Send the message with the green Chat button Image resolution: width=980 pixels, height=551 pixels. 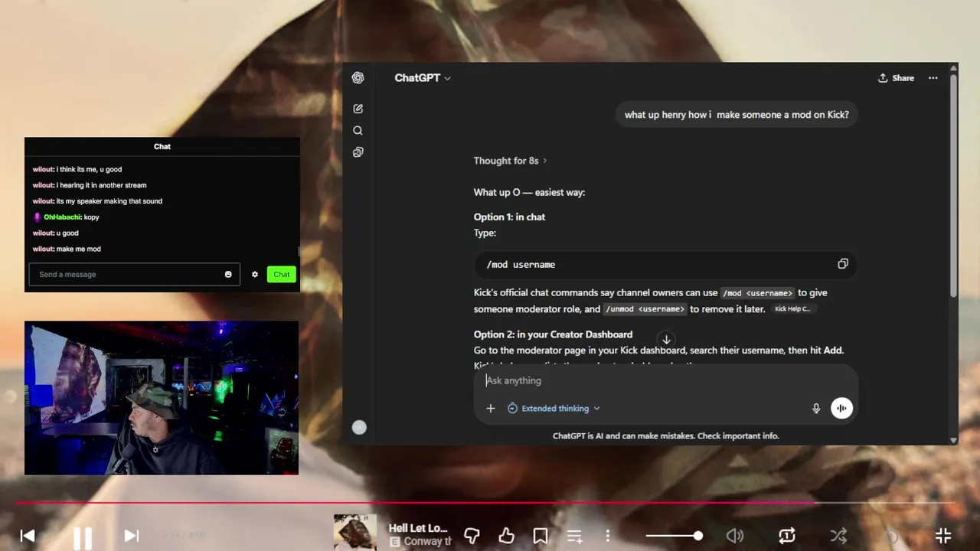pos(282,275)
